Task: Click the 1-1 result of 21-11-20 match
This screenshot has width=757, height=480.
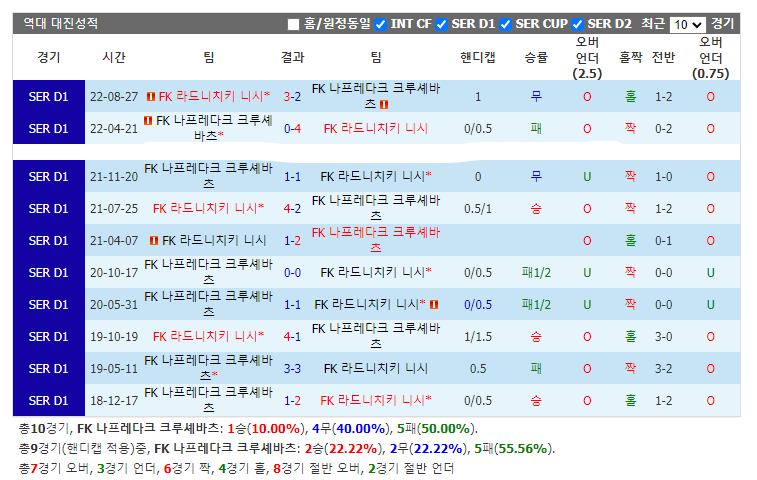Action: coord(292,177)
